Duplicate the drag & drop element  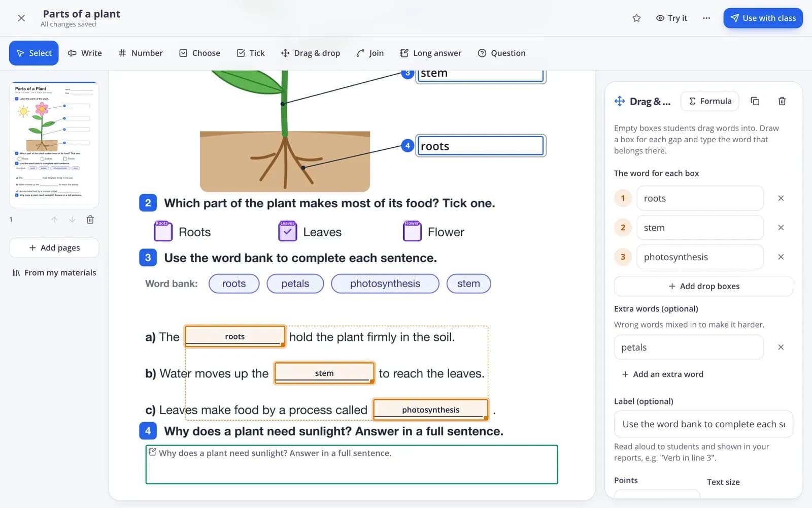[755, 101]
